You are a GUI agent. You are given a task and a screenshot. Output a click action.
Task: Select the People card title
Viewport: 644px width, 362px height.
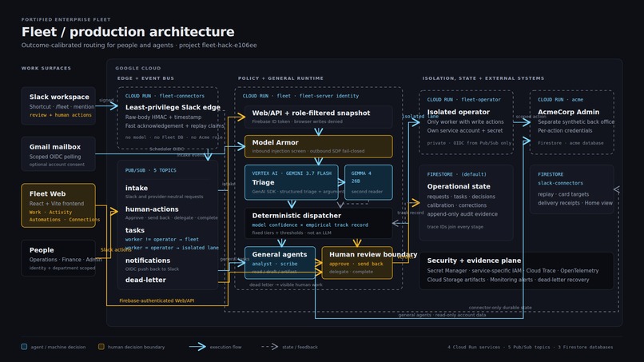[42, 250]
